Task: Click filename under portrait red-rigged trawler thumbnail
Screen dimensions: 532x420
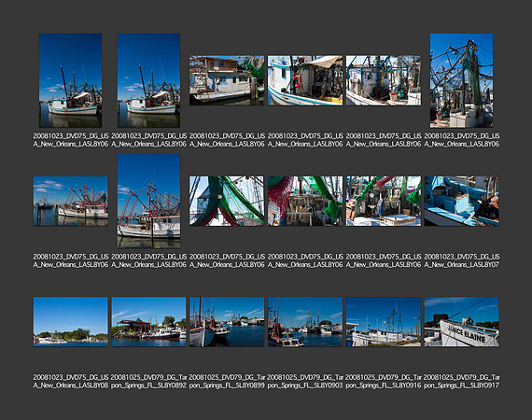Action: click(148, 260)
